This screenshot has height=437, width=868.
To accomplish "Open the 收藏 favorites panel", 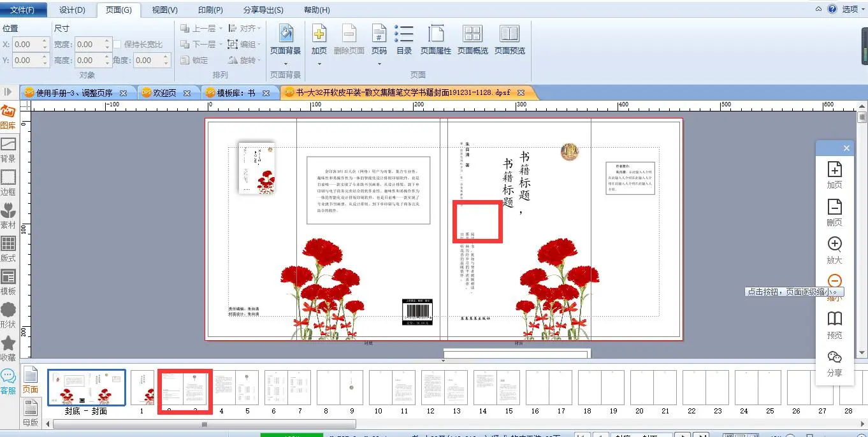I will coord(8,349).
